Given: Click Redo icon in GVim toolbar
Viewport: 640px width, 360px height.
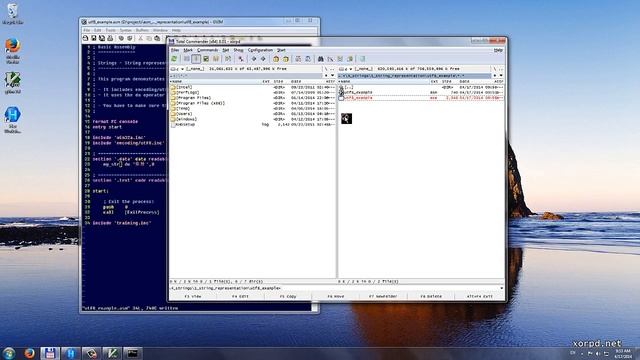Looking at the screenshot, I should (130, 38).
